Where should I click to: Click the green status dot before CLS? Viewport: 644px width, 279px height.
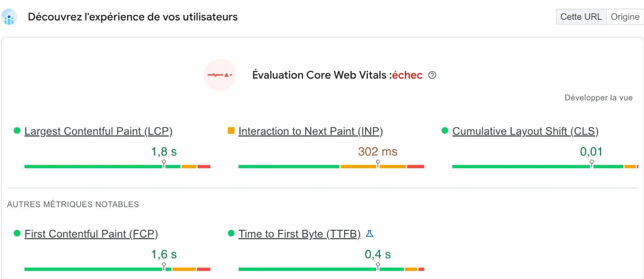point(445,131)
